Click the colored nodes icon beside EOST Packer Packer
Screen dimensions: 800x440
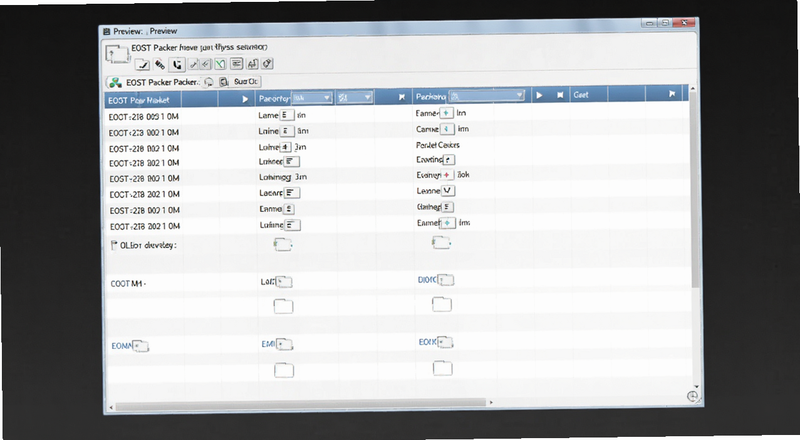[116, 83]
